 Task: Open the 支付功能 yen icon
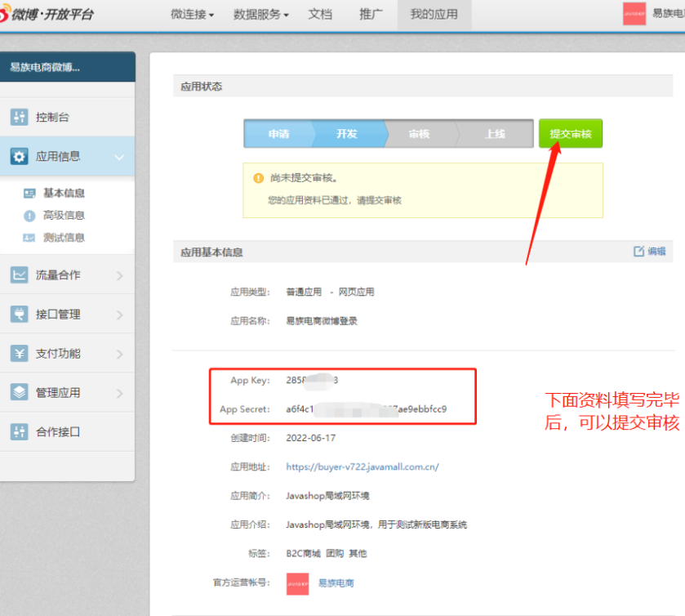pyautogui.click(x=19, y=354)
